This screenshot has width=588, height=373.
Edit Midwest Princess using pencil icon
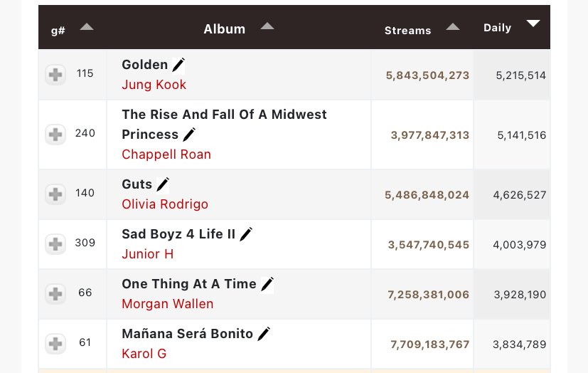[x=189, y=135]
